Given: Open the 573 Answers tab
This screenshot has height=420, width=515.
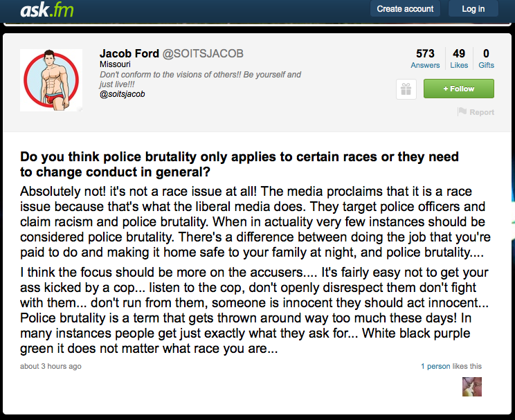Looking at the screenshot, I should point(425,58).
